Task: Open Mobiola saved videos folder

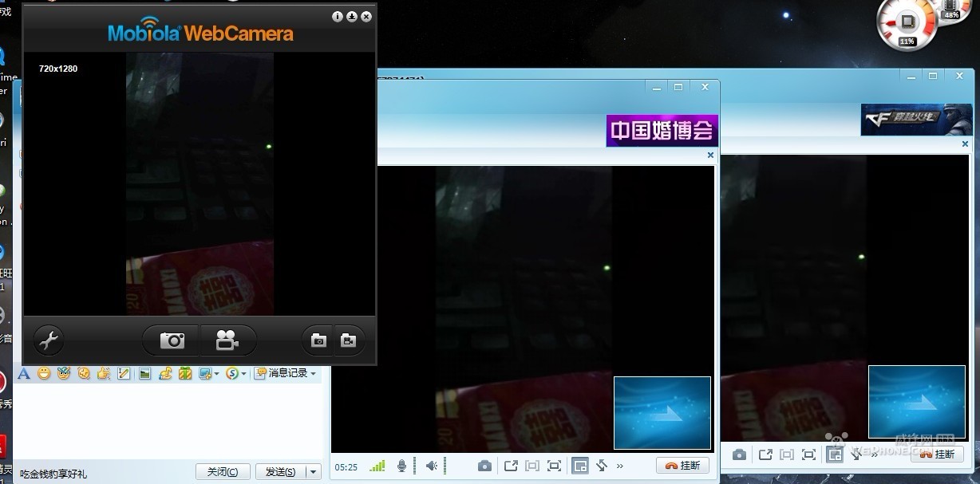Action: (348, 340)
